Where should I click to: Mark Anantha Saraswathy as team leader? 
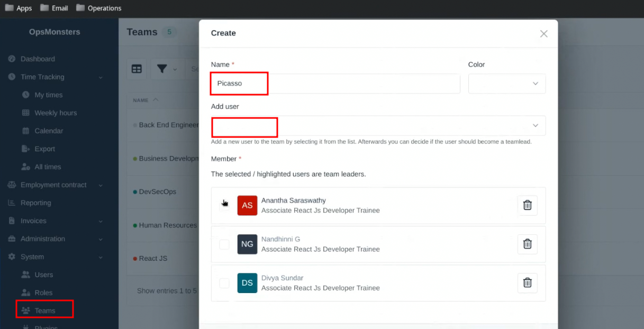pyautogui.click(x=224, y=206)
